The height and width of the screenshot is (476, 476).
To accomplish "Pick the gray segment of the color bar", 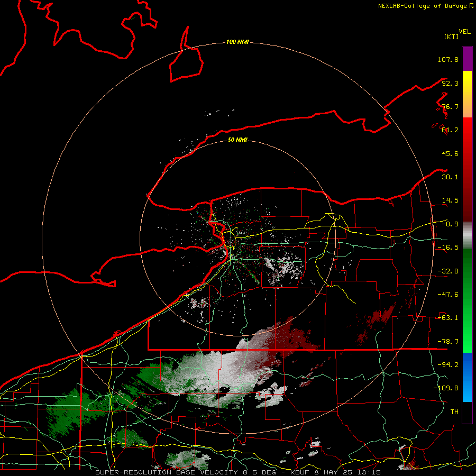I will click(467, 235).
